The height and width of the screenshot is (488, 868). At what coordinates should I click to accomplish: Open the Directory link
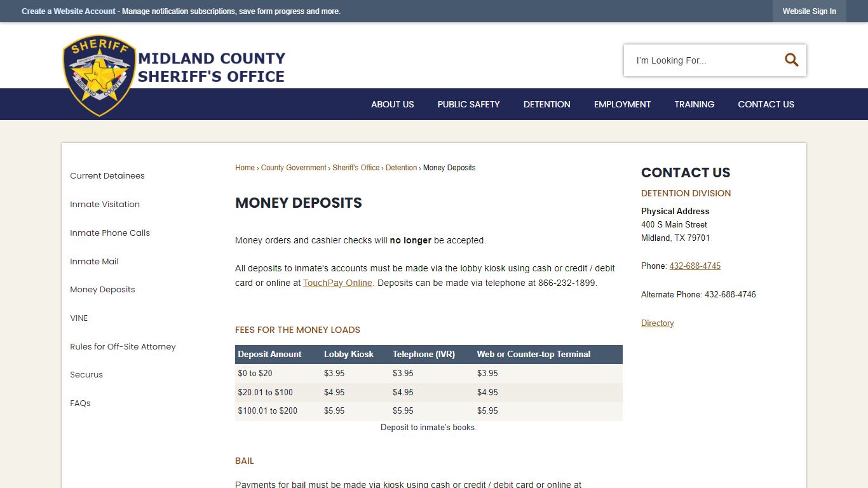(657, 323)
